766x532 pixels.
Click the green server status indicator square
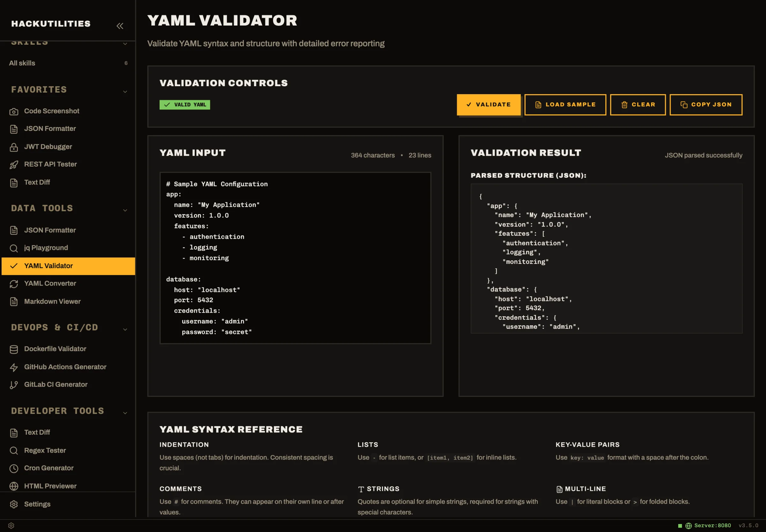pyautogui.click(x=680, y=526)
